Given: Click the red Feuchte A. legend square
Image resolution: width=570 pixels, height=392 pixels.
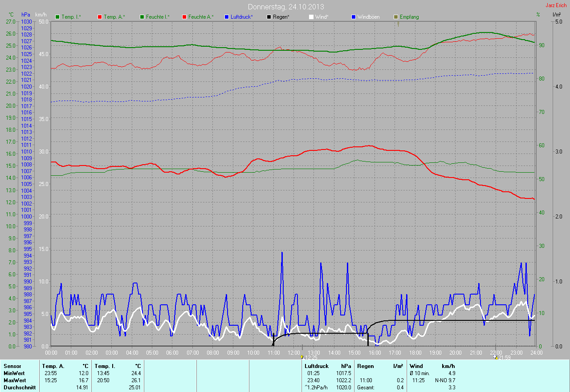Looking at the screenshot, I should point(184,17).
